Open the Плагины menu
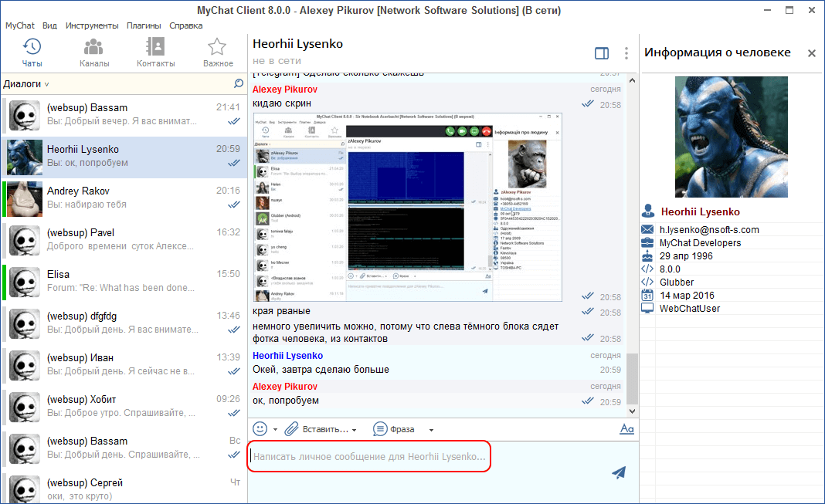The height and width of the screenshot is (504, 825). point(144,25)
